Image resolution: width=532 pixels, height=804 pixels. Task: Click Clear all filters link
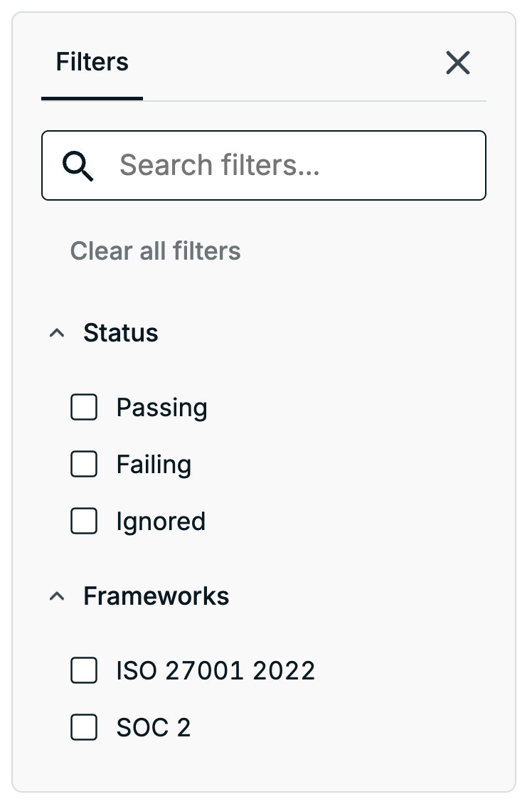click(155, 250)
